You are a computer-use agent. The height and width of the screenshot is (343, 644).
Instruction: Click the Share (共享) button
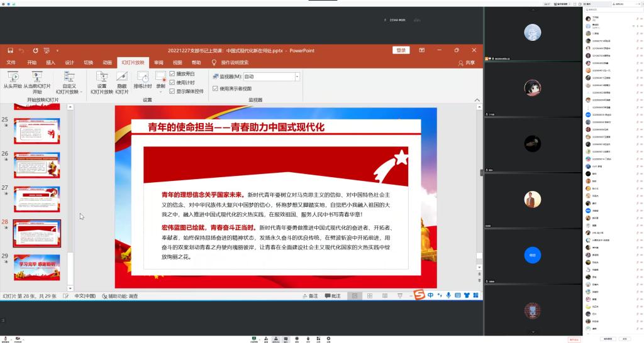(x=466, y=63)
